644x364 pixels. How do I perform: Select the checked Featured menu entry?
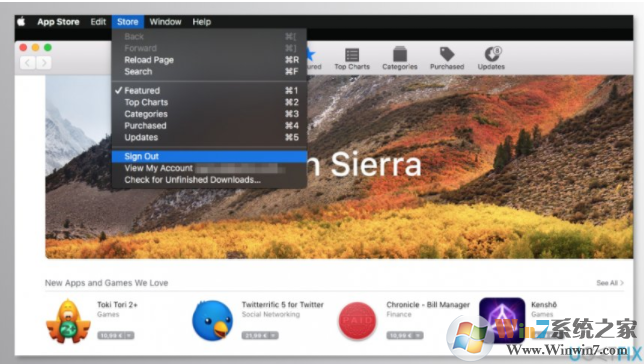point(209,90)
